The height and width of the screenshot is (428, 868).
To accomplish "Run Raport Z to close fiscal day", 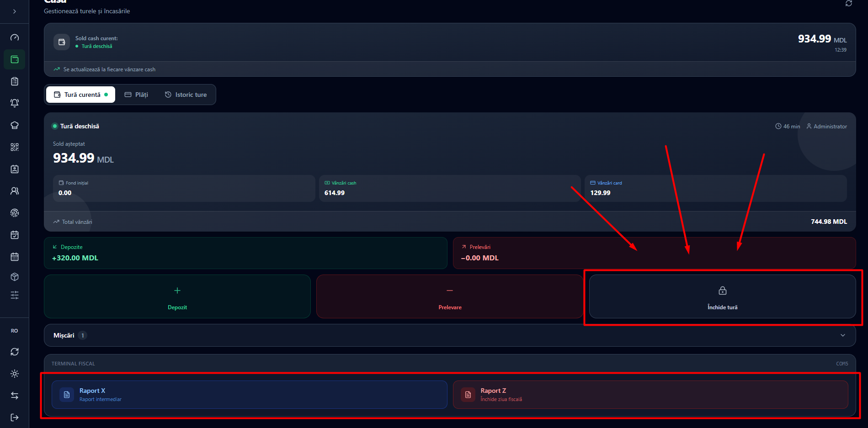I will click(x=650, y=395).
